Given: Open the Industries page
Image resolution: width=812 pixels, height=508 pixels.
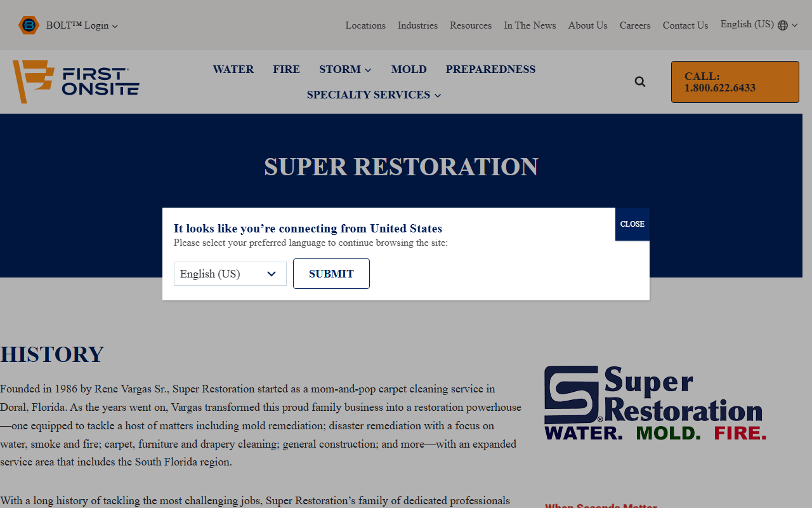Looking at the screenshot, I should (x=417, y=25).
